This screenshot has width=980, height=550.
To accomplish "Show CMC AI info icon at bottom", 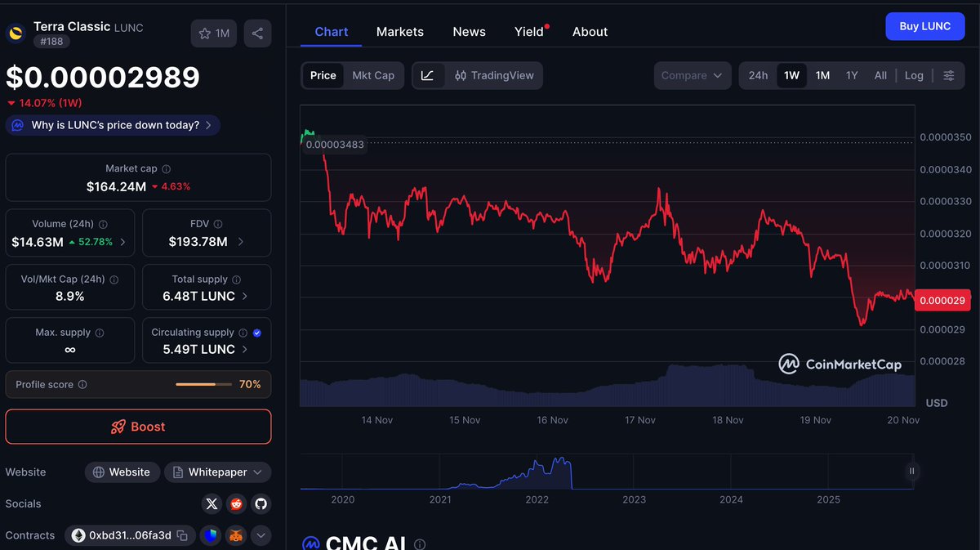I will [x=420, y=544].
